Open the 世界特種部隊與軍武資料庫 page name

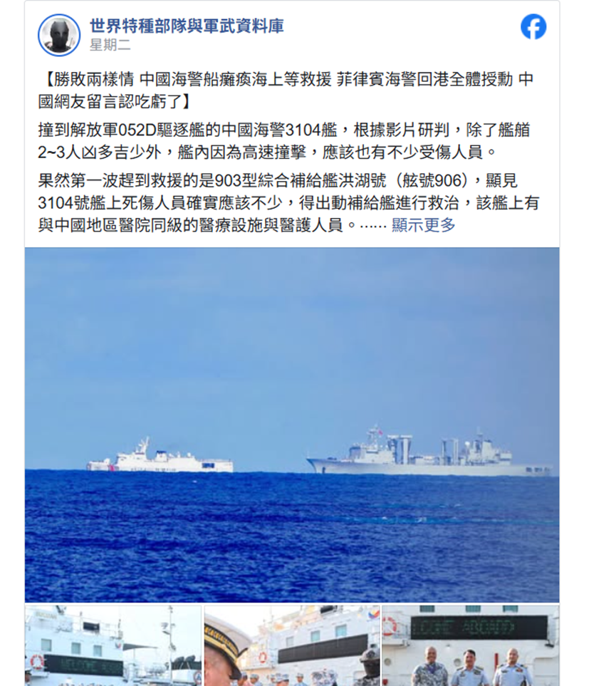tap(187, 26)
